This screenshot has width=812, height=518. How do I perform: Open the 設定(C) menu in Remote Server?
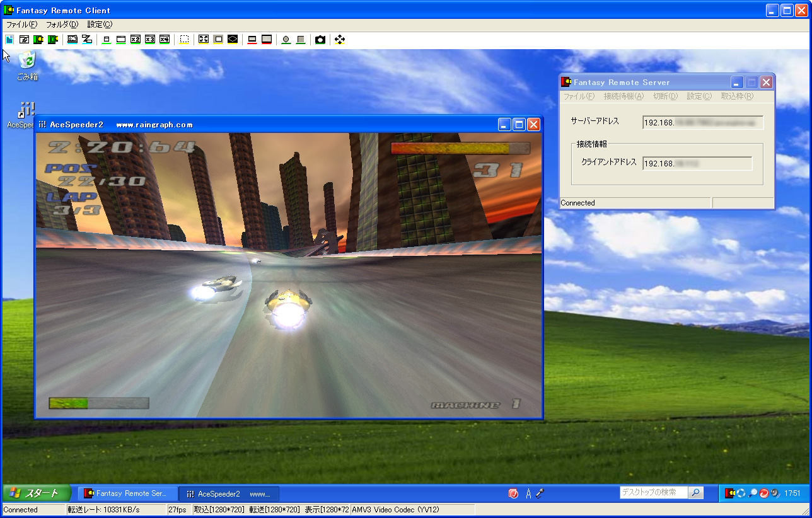pyautogui.click(x=699, y=96)
